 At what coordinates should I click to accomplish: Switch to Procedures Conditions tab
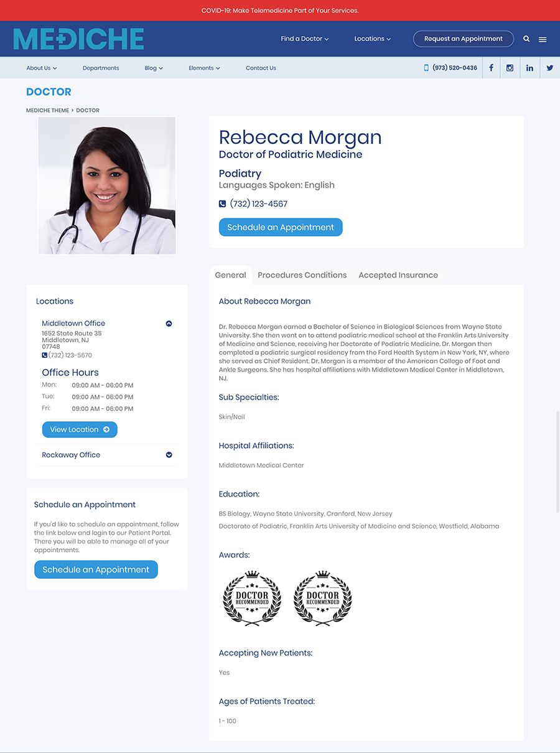click(302, 275)
